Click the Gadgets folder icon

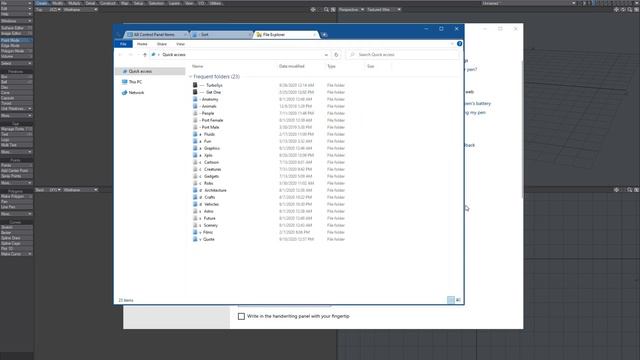[x=195, y=176]
